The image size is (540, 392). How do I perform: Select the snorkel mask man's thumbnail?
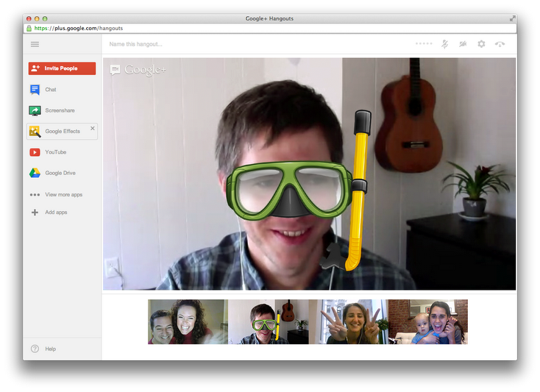point(269,322)
